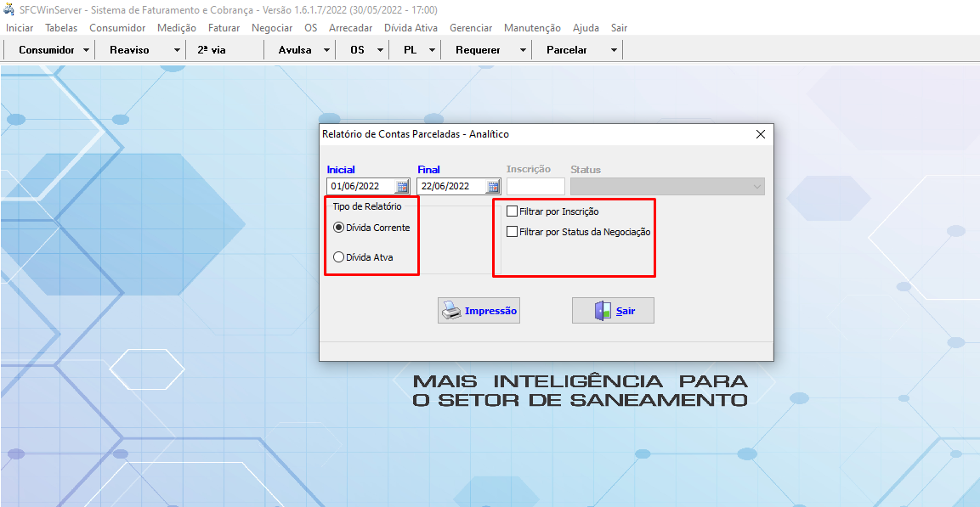Screen dimensions: 980x507
Task: Open the Reaviso dropdown menu
Action: tap(175, 49)
